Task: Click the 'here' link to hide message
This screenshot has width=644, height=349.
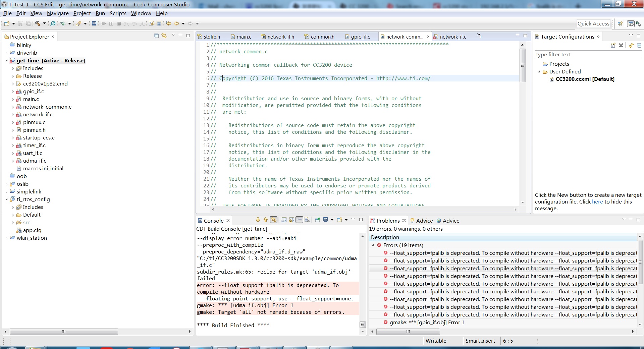Action: (597, 202)
